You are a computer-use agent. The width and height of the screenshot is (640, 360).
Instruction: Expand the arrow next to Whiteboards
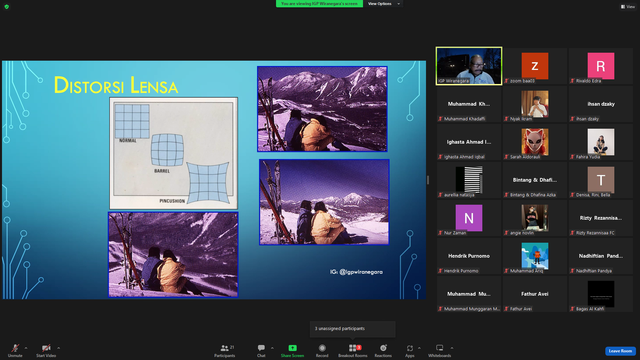click(x=452, y=348)
